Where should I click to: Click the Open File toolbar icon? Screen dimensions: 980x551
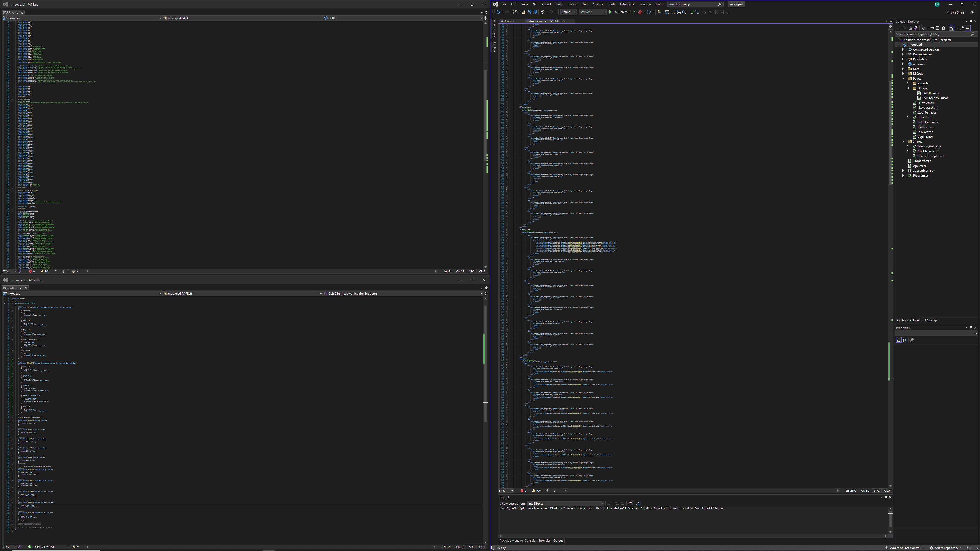click(524, 12)
